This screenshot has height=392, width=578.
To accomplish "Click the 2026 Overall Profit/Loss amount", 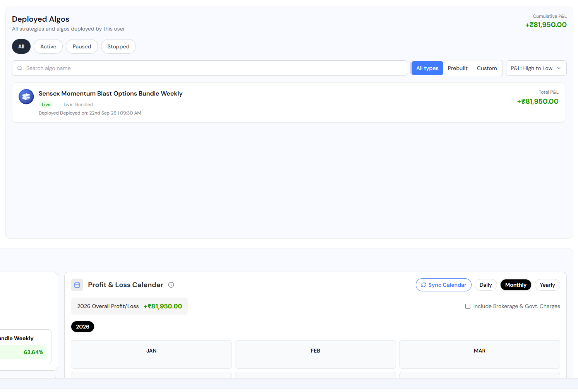I will (163, 306).
